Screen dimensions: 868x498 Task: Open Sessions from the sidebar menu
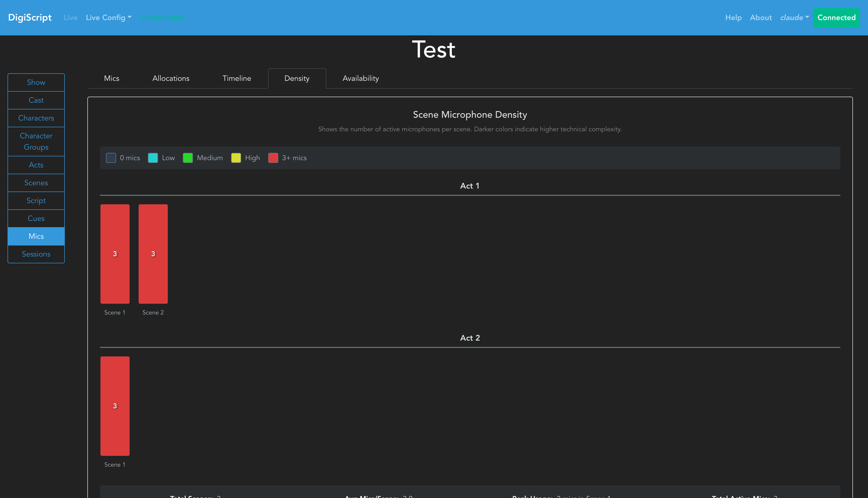coord(36,254)
